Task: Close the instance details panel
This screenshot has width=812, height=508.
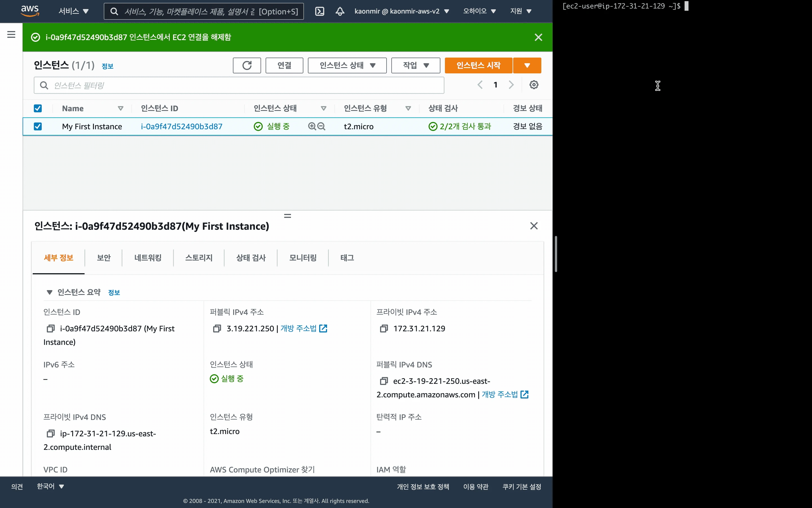Action: pyautogui.click(x=534, y=226)
